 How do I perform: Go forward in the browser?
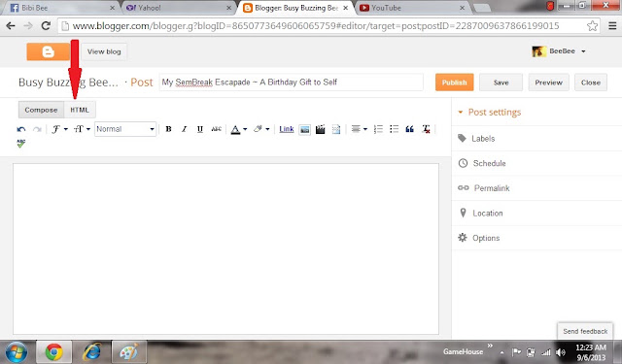(x=28, y=26)
